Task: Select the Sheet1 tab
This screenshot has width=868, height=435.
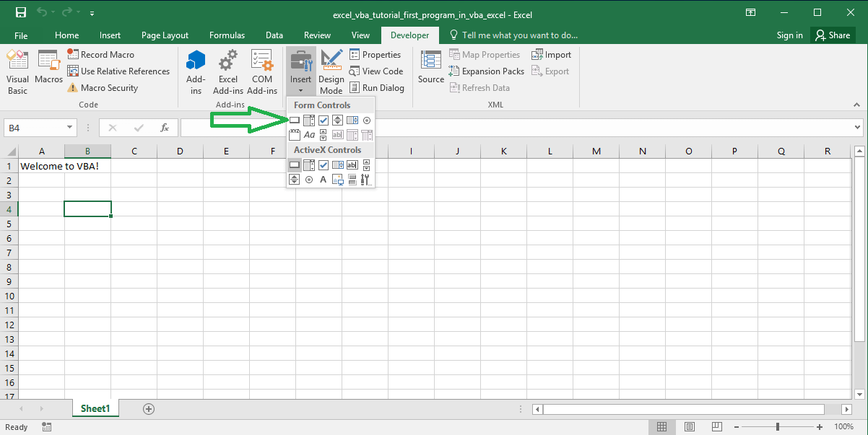Action: click(x=95, y=408)
